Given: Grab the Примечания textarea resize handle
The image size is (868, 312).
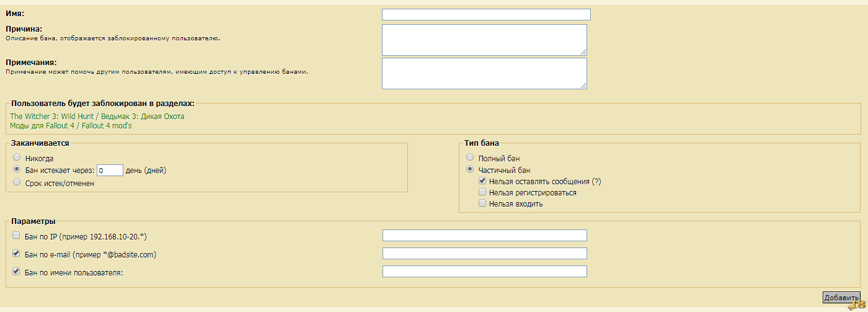Looking at the screenshot, I should [x=583, y=86].
